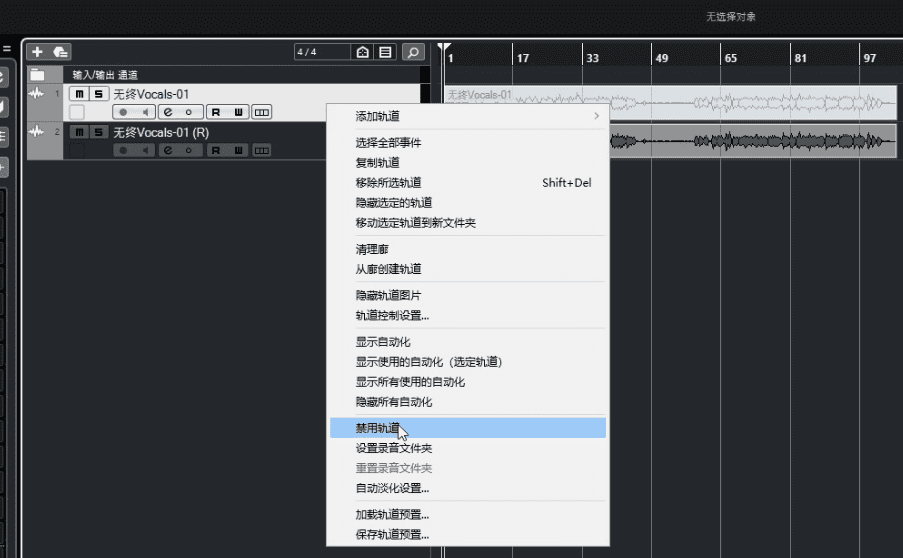Image resolution: width=903 pixels, height=558 pixels.
Task: Open the track visibility agents icon
Action: (x=363, y=52)
